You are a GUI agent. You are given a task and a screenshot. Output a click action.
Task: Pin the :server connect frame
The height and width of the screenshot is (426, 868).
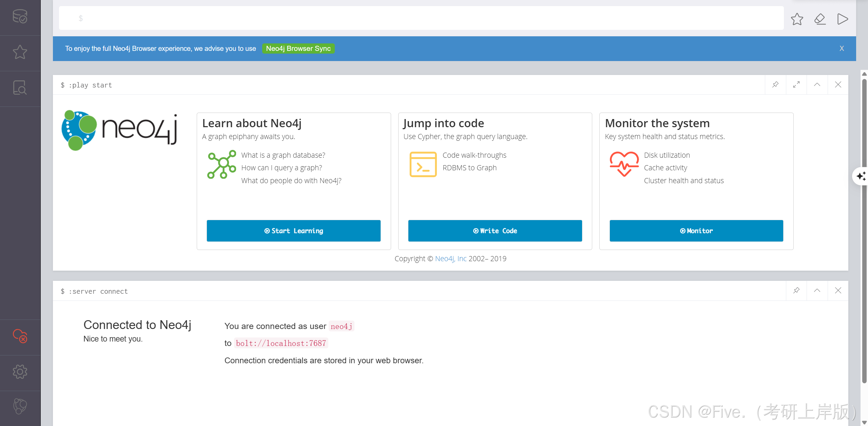(796, 290)
